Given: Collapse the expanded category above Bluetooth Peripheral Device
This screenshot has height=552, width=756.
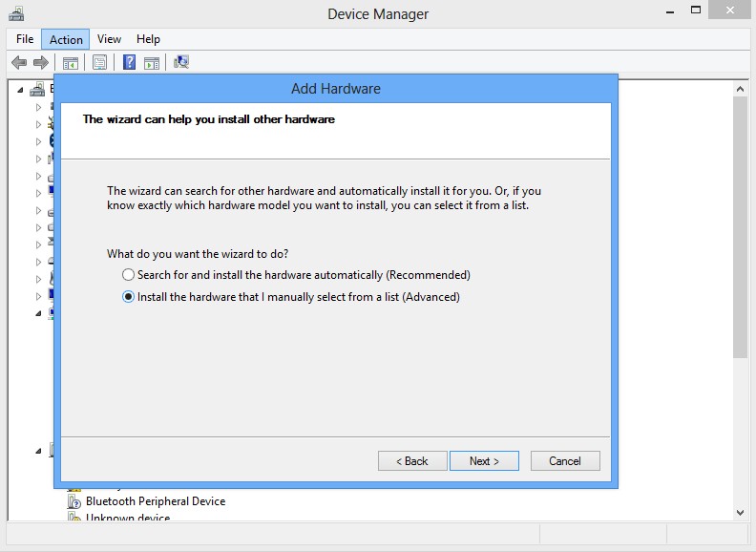Looking at the screenshot, I should (38, 451).
